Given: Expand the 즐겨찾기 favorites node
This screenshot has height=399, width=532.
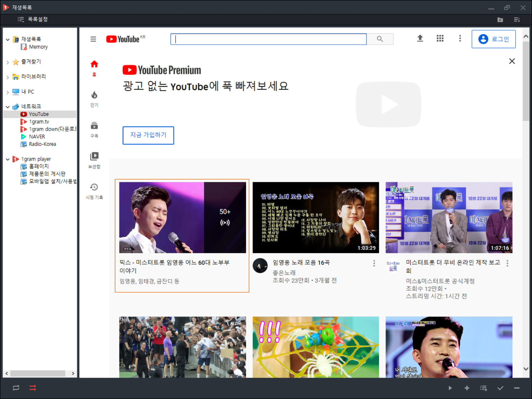Looking at the screenshot, I should pos(8,62).
